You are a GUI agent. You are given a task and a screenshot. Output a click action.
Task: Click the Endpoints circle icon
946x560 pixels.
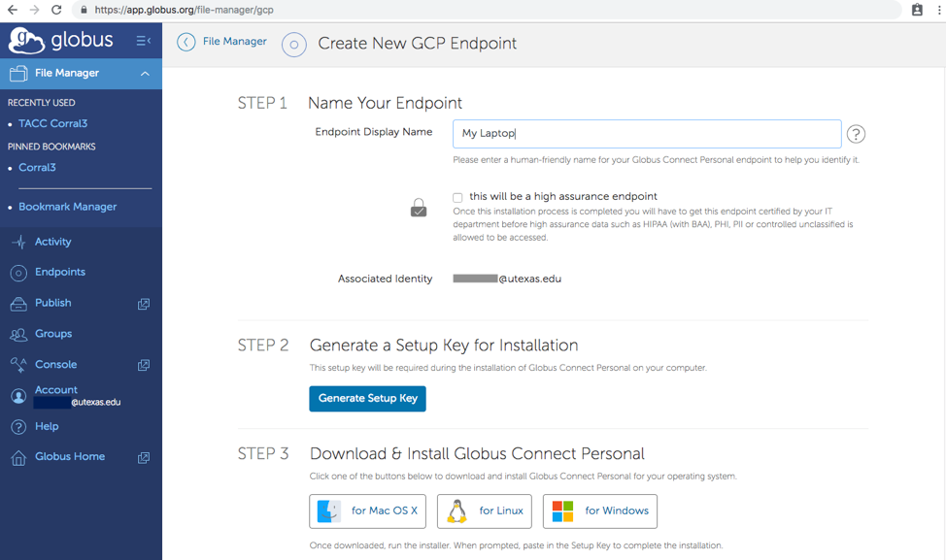[18, 273]
